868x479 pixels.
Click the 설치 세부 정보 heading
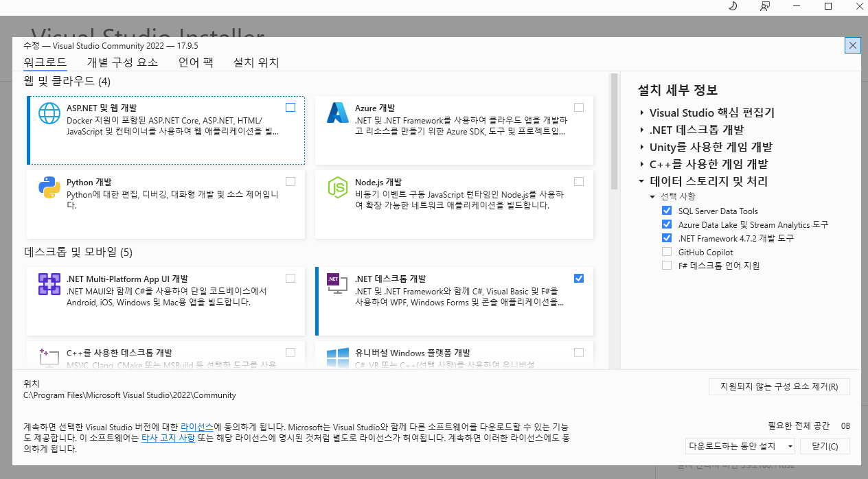tap(677, 91)
